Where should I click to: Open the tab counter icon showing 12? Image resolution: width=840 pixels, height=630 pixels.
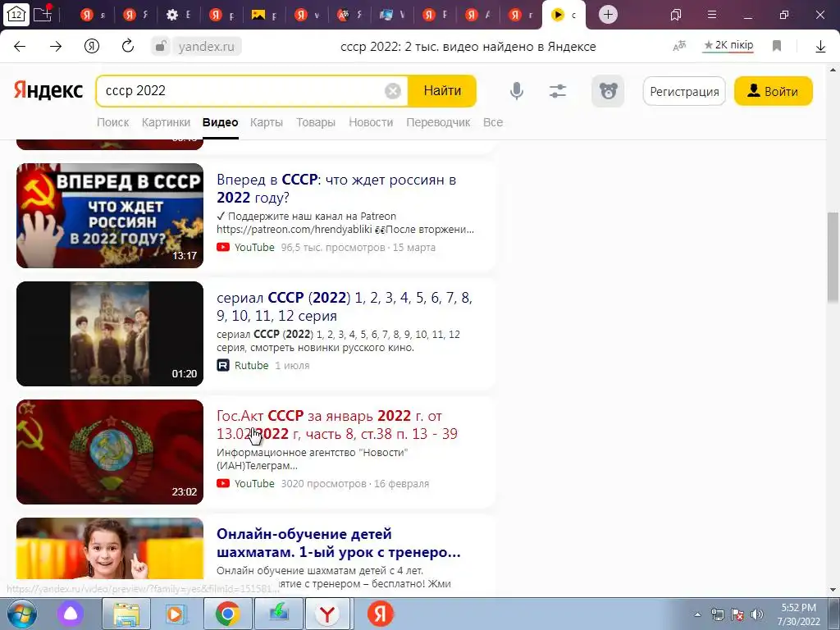[16, 14]
